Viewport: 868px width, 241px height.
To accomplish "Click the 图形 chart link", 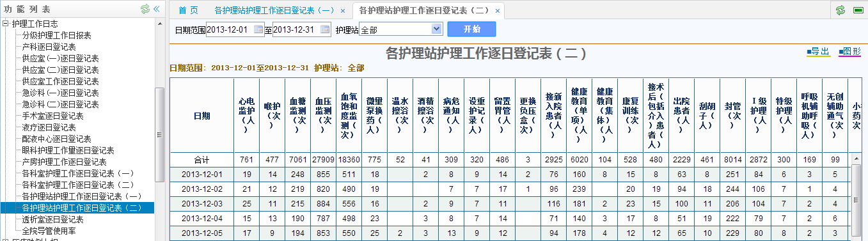I will [x=849, y=51].
